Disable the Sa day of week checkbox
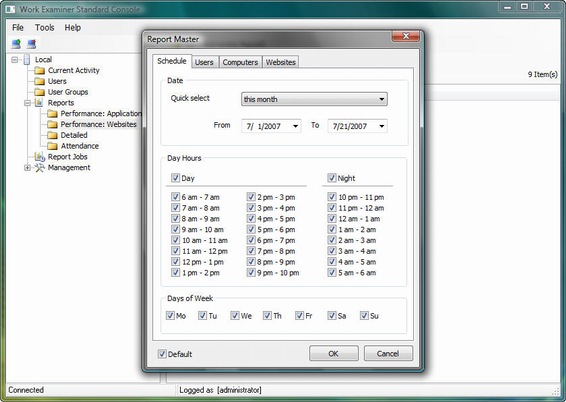The height and width of the screenshot is (402, 566). [332, 315]
